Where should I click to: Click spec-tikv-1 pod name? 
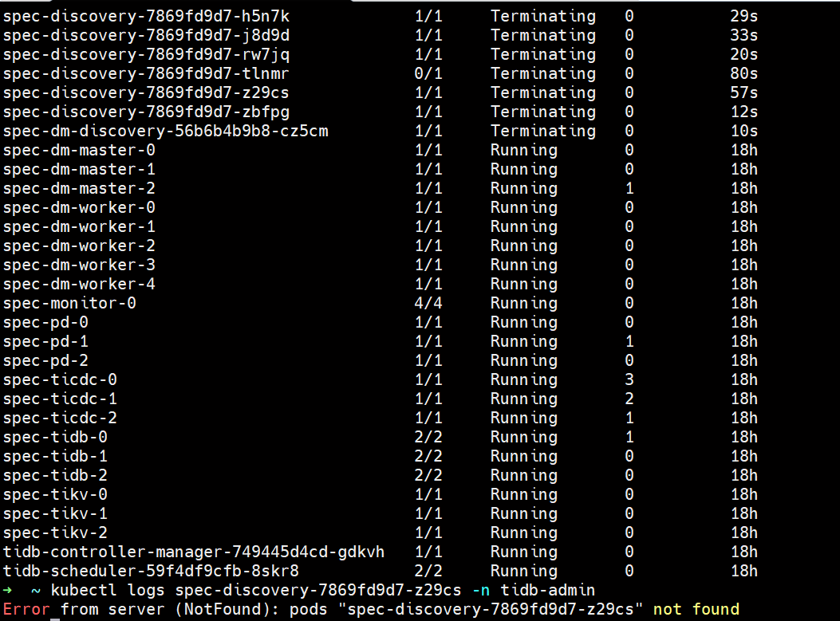(x=55, y=514)
